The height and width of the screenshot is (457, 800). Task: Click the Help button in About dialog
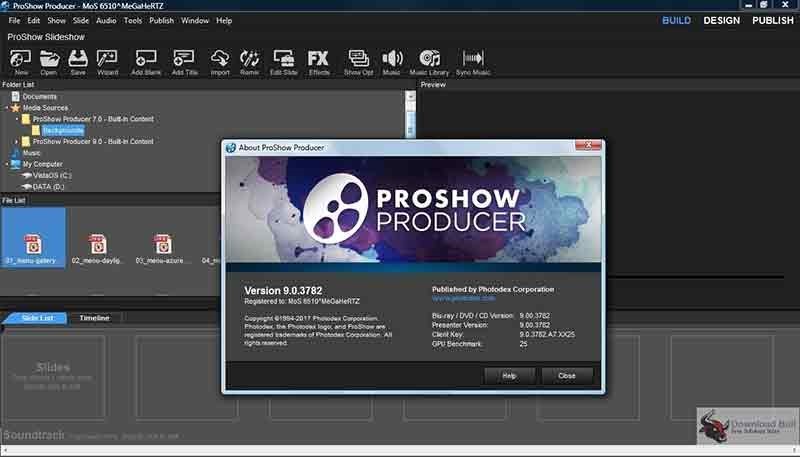(509, 376)
